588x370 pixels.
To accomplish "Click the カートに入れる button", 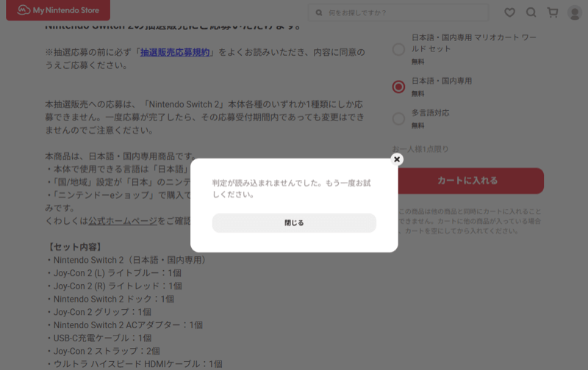I will (x=467, y=181).
